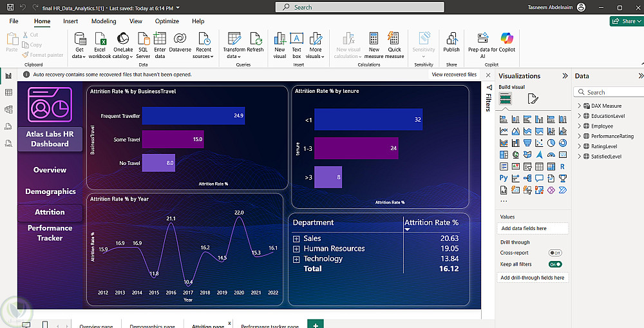This screenshot has height=328, width=644.
Task: Dismiss the auto recovery notification
Action: point(488,75)
